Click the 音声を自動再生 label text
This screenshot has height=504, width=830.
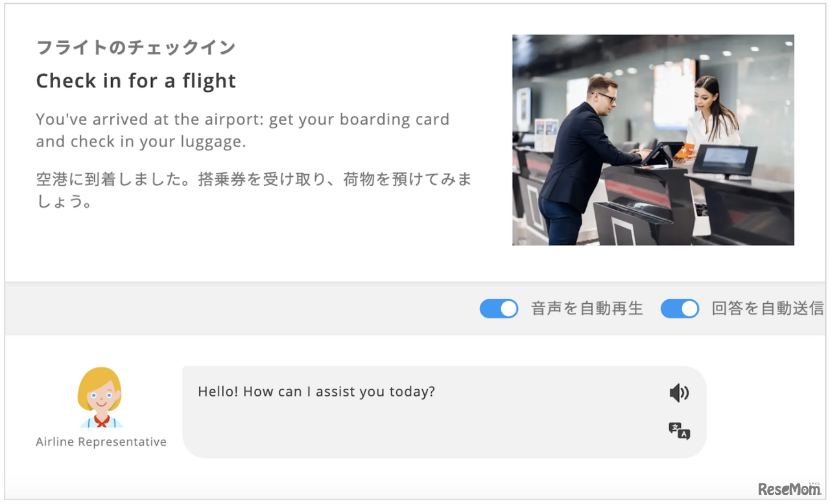click(587, 309)
